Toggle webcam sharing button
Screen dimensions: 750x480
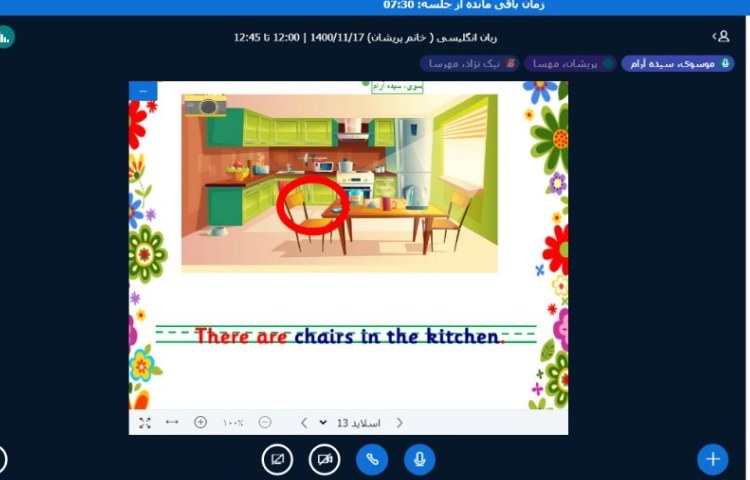point(325,459)
